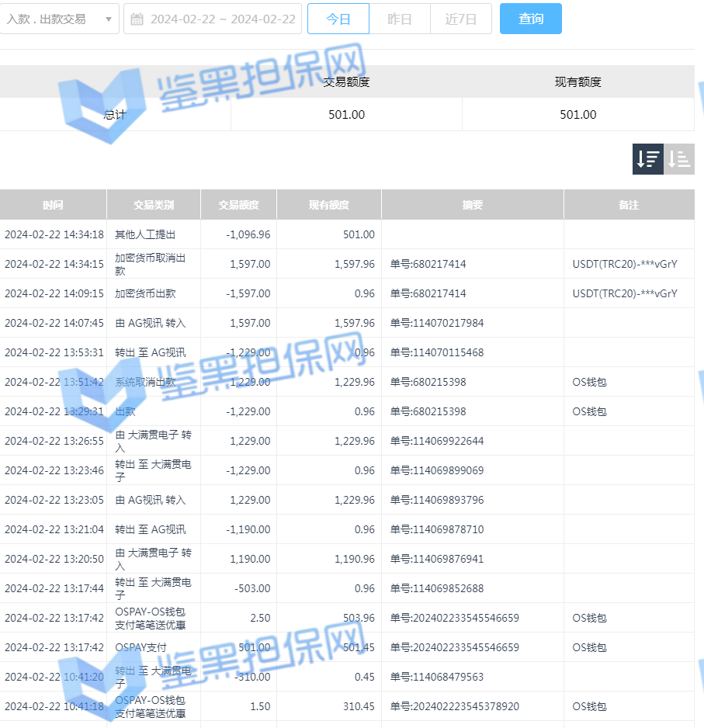Screen dimensions: 704x728
Task: Click the calendar icon in date field
Action: click(x=137, y=19)
